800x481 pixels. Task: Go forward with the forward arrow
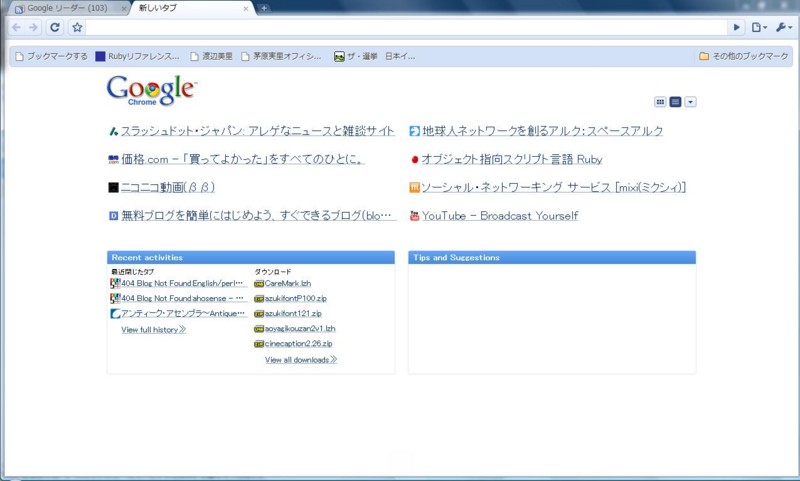point(33,28)
